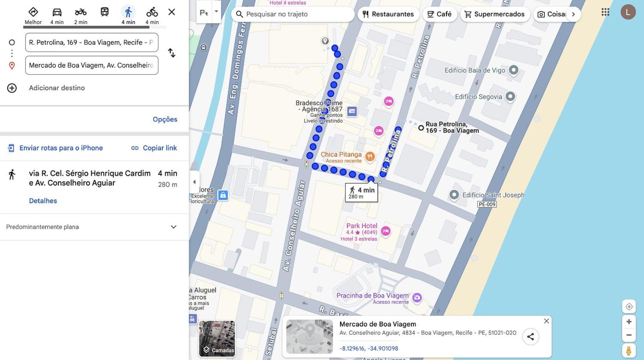Click coordinates -8.129616, -34.901098
Screen dimensions: 644x360
point(369,348)
